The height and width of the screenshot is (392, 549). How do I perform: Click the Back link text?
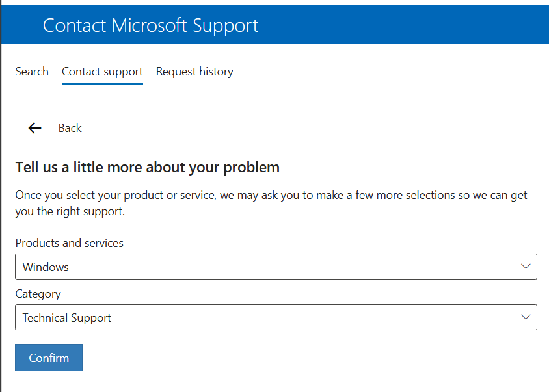point(70,128)
